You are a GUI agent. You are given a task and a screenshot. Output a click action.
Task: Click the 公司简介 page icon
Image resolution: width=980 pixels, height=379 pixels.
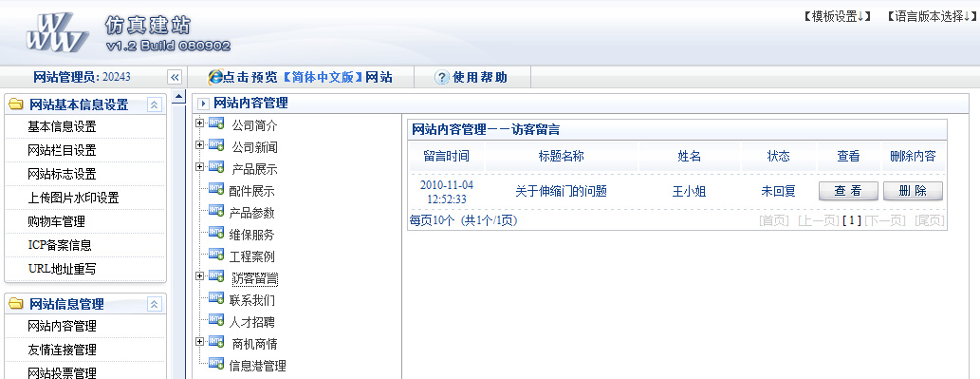click(x=216, y=123)
